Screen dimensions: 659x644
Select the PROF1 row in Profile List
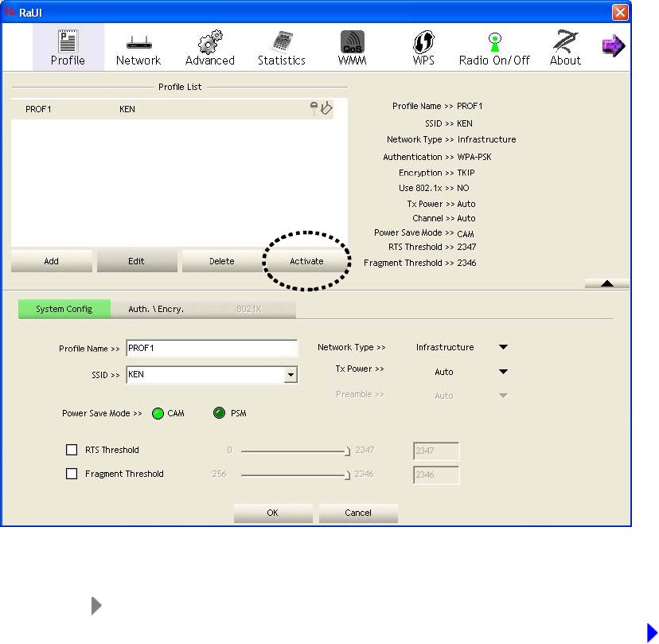[x=173, y=109]
